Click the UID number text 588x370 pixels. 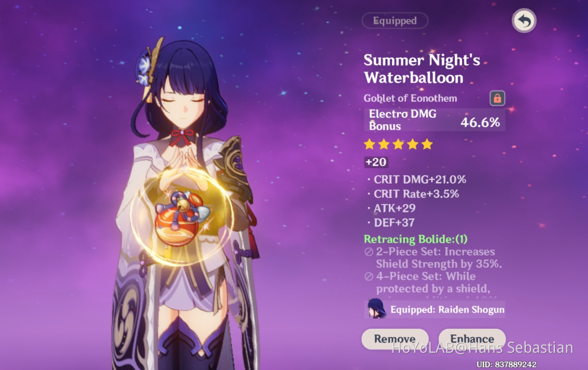tap(506, 365)
